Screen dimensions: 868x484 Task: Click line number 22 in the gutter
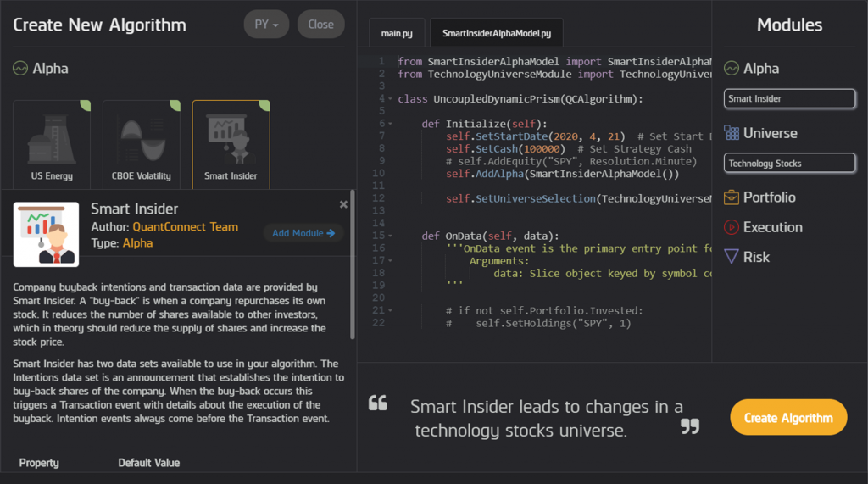[378, 323]
